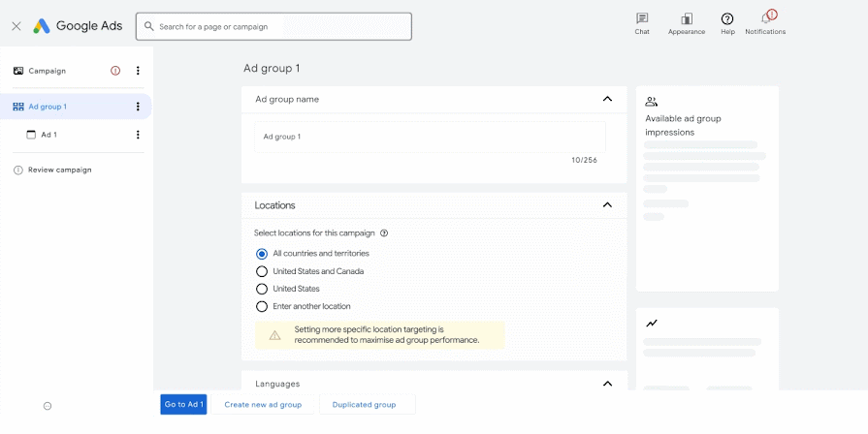868x434 pixels.
Task: Click the locations help tooltip icon
Action: click(x=384, y=233)
